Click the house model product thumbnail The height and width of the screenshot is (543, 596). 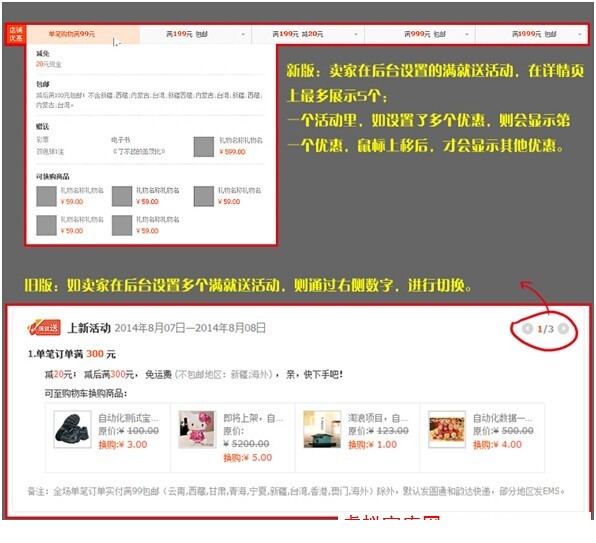[x=322, y=429]
